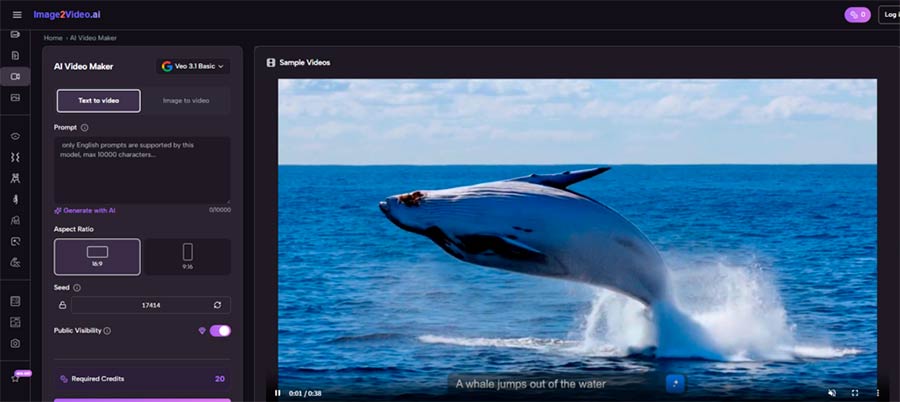The width and height of the screenshot is (900, 402).
Task: Enter fullscreen on sample video
Action: [x=855, y=393]
